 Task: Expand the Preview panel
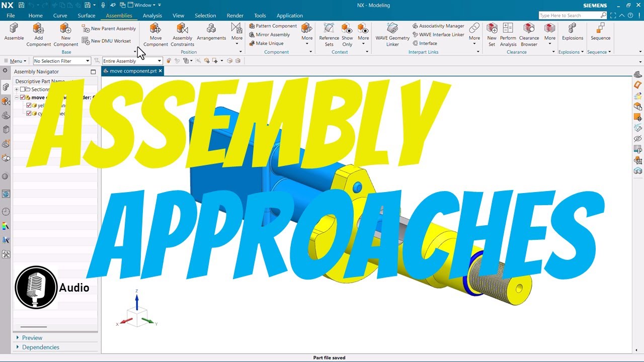(x=32, y=338)
